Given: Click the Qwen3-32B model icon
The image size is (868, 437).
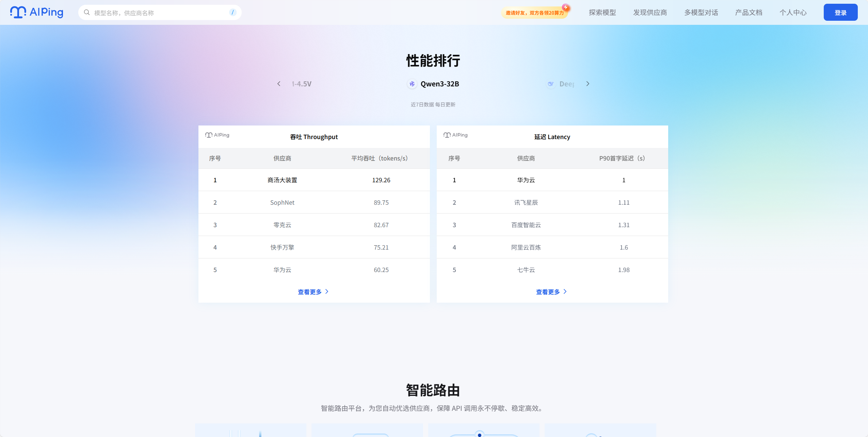Looking at the screenshot, I should pyautogui.click(x=412, y=84).
